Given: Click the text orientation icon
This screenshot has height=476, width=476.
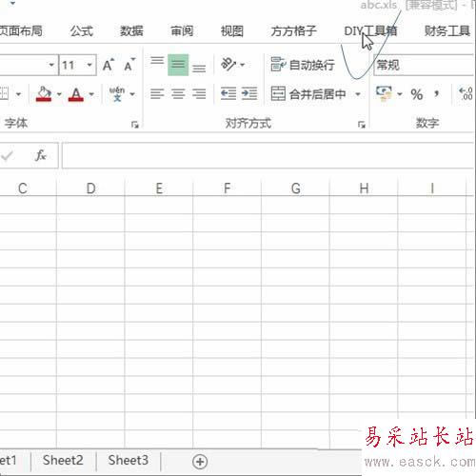Looking at the screenshot, I should tap(228, 65).
